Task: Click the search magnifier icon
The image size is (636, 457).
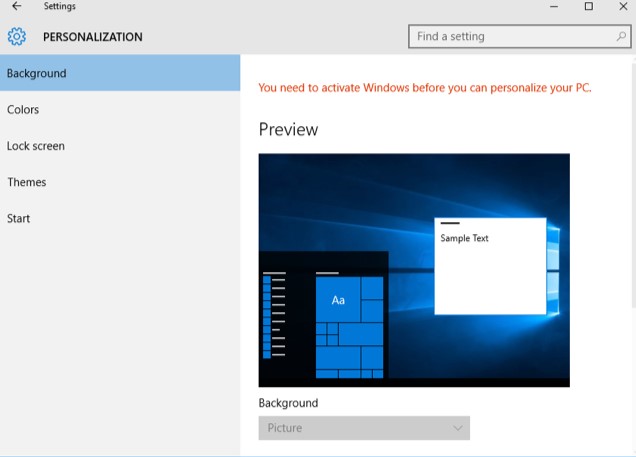Action: point(621,36)
